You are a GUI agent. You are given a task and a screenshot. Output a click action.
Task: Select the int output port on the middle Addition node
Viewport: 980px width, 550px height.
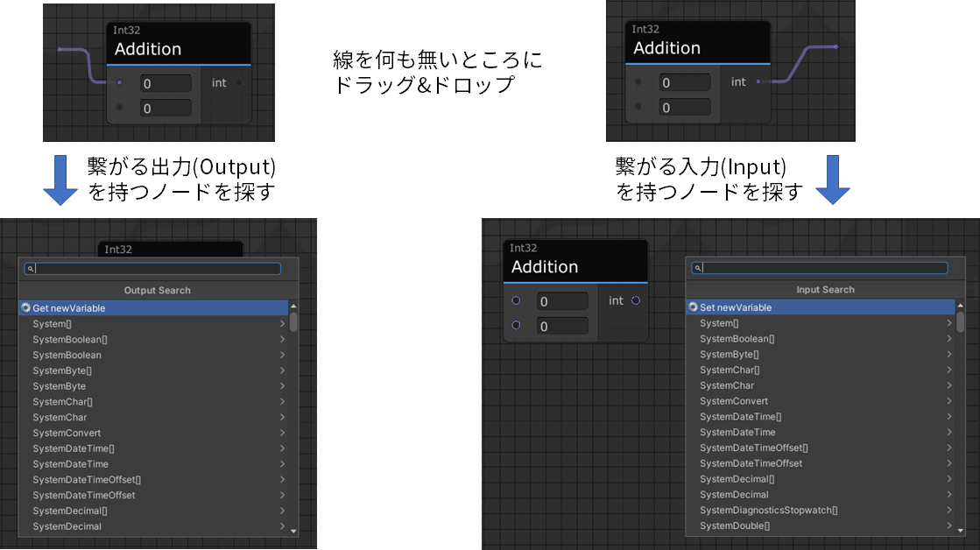[636, 300]
